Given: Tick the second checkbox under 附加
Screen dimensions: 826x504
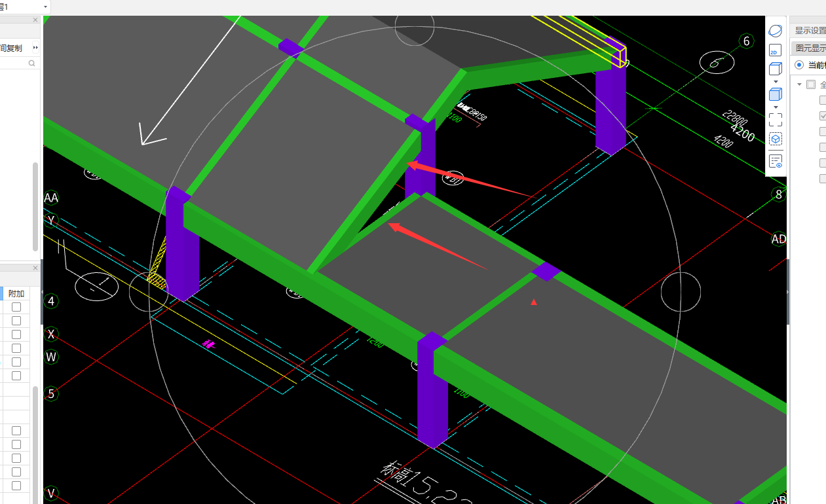Looking at the screenshot, I should pyautogui.click(x=16, y=321).
